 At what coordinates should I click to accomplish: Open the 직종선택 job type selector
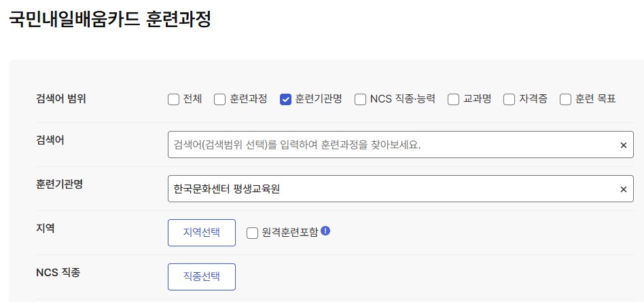click(202, 277)
